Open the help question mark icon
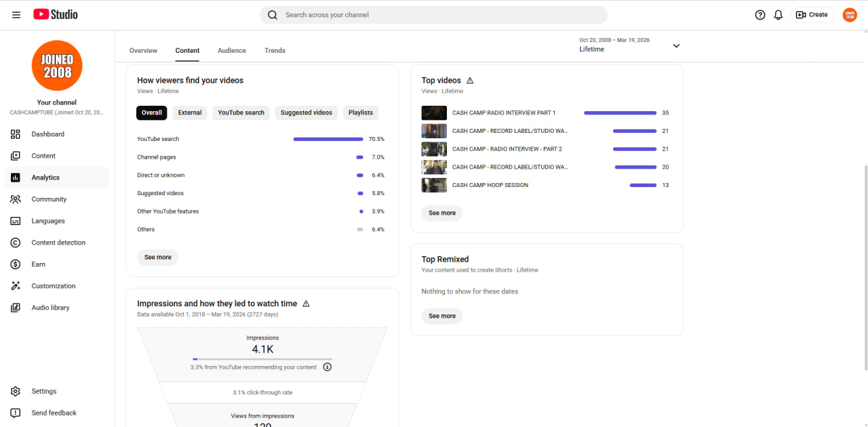The width and height of the screenshot is (868, 427). pyautogui.click(x=760, y=15)
